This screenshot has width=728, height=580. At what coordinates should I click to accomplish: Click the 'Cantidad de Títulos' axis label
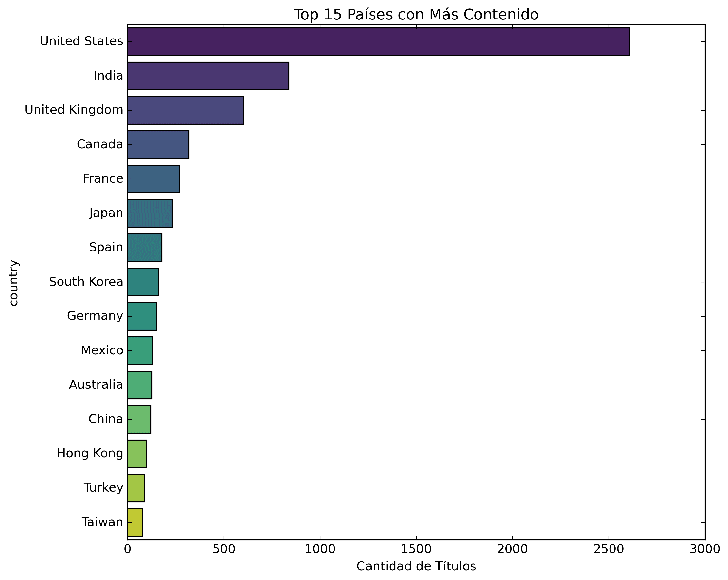(416, 566)
